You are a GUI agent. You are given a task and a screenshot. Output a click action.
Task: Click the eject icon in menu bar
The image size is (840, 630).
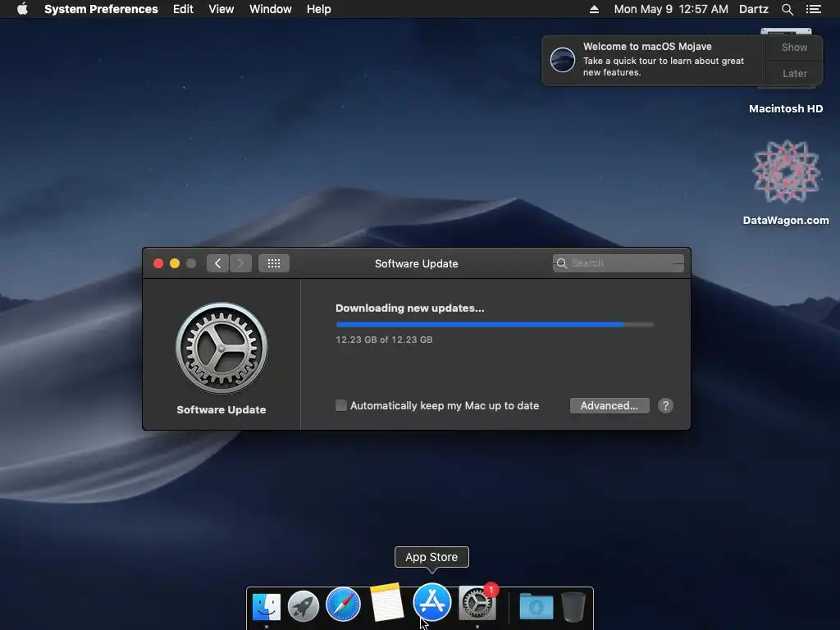[594, 9]
